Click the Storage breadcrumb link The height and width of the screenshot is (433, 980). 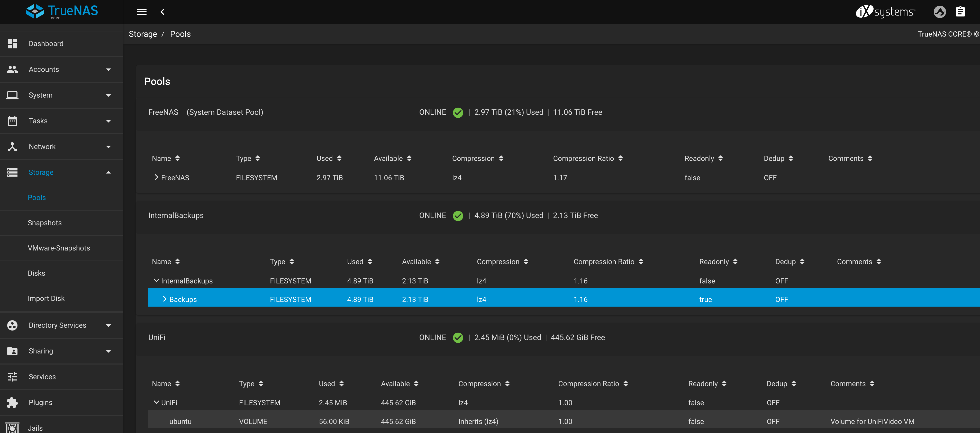[x=143, y=34]
